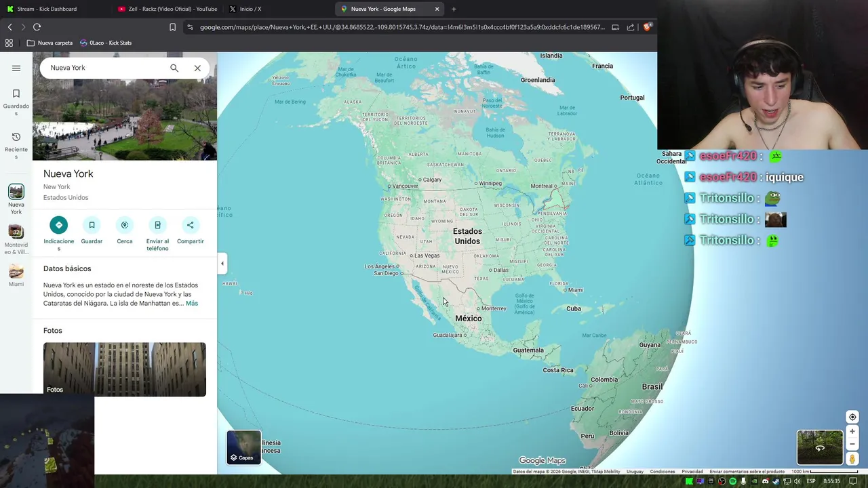The width and height of the screenshot is (868, 488).
Task: Click the ESP language indicator
Action: point(811,481)
